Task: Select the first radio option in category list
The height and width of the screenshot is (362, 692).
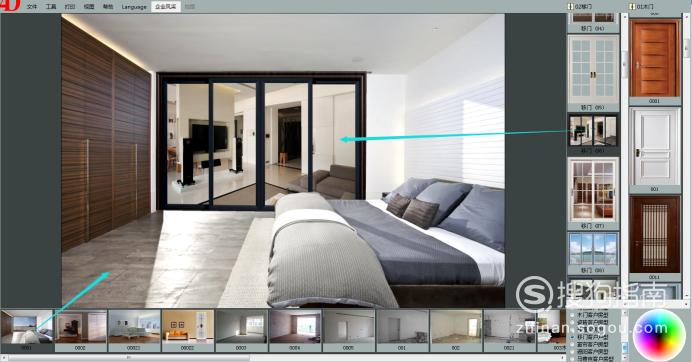Action: click(572, 316)
